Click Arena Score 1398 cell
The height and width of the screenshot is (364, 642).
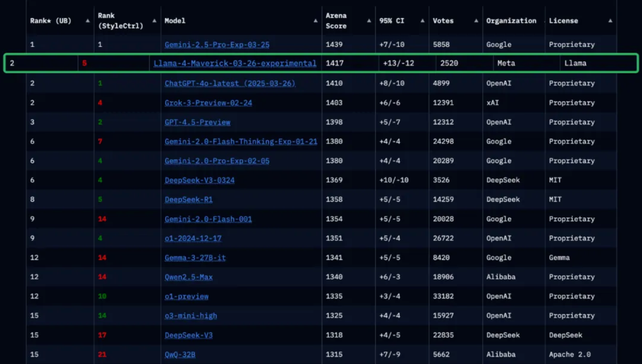tap(334, 122)
